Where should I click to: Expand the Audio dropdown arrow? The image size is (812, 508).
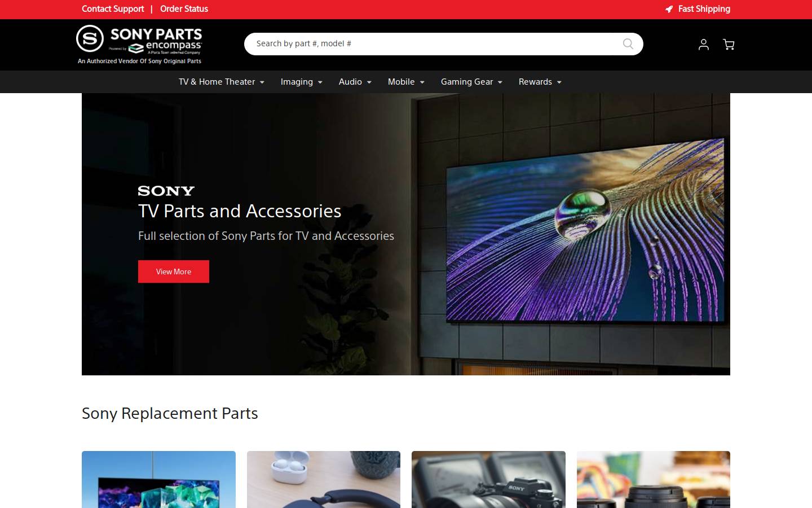pos(369,82)
